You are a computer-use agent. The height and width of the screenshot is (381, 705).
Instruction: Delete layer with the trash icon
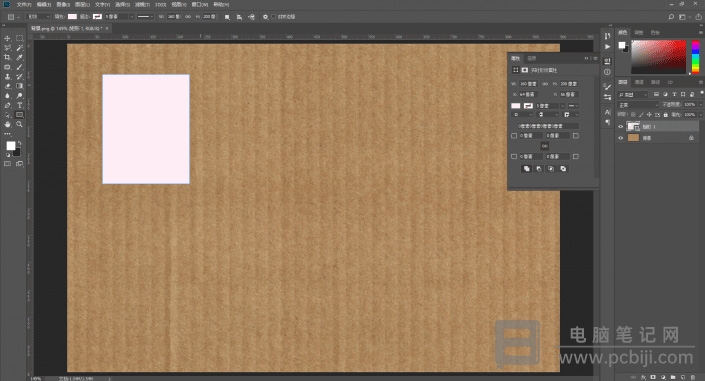coord(693,377)
